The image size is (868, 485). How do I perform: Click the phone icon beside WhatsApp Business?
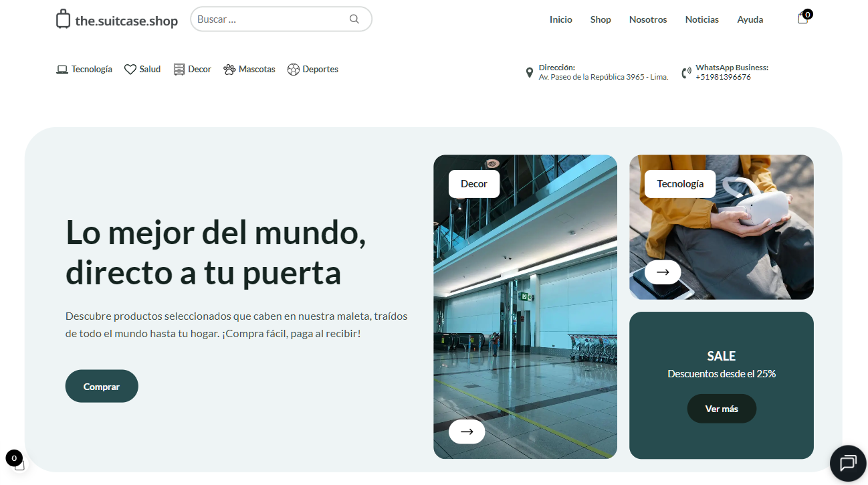pos(686,72)
